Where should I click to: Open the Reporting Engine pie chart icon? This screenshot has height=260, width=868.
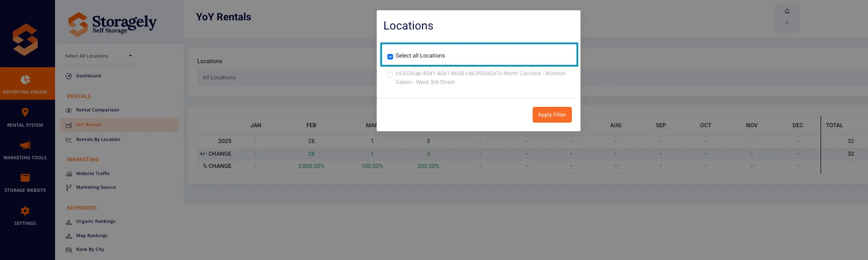(25, 79)
